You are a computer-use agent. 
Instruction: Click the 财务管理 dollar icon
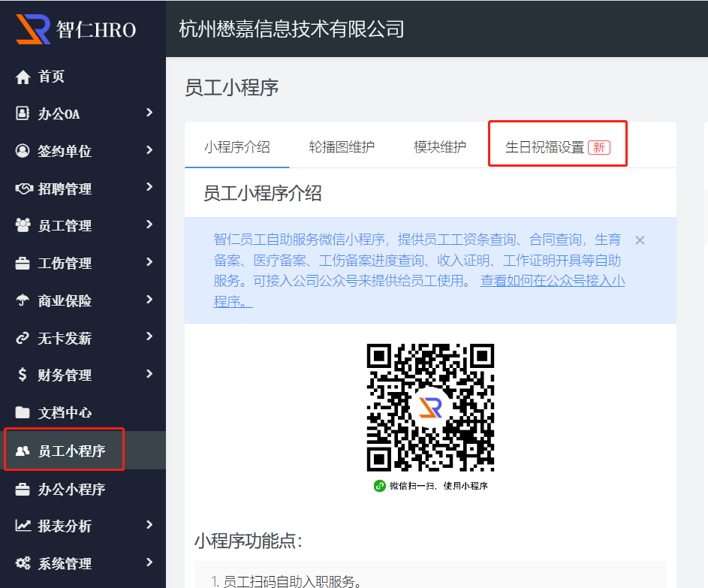[x=23, y=375]
